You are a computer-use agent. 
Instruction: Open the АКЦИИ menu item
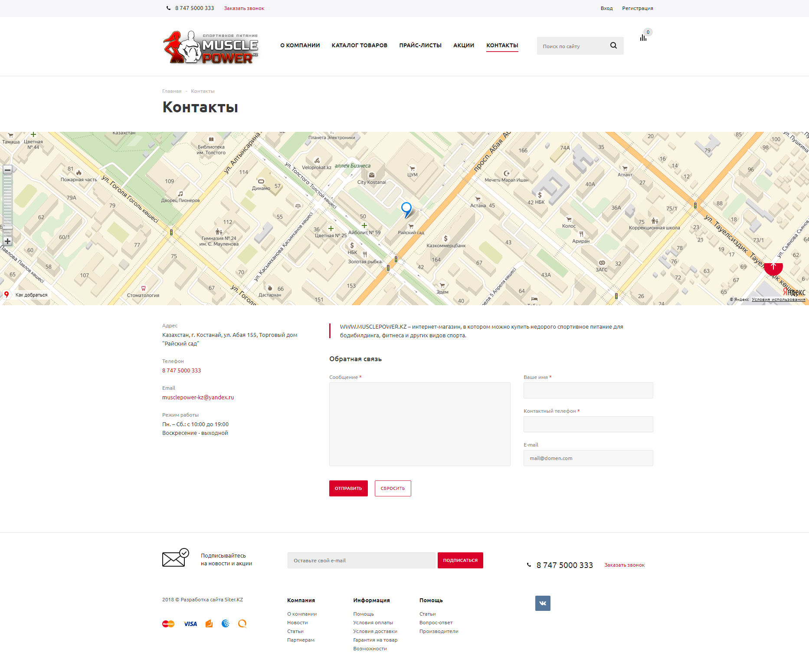(464, 45)
